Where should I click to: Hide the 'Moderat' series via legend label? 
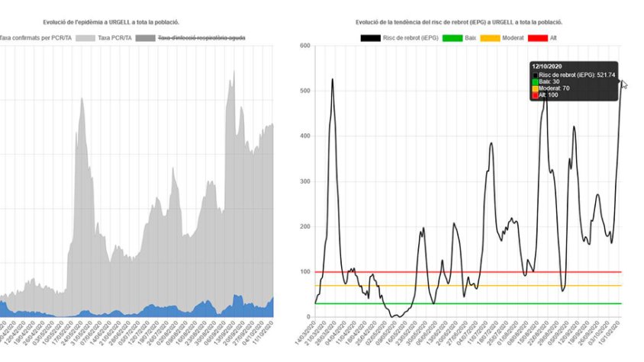[518, 37]
